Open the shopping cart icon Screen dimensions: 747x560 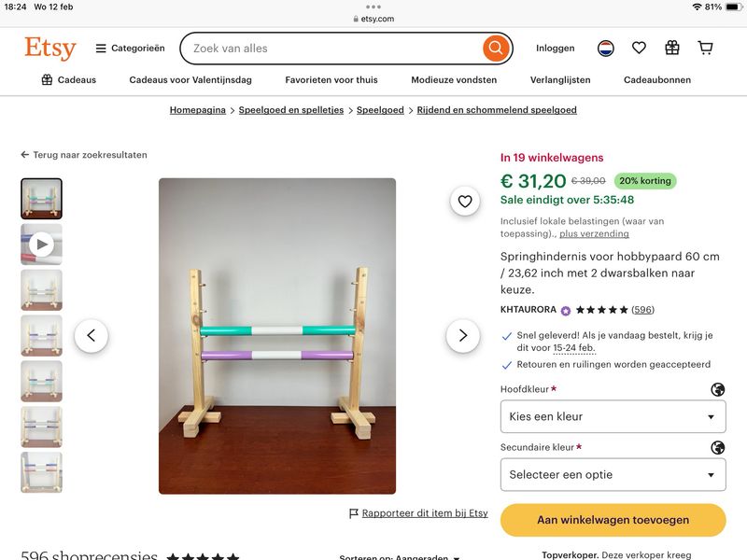(x=705, y=48)
